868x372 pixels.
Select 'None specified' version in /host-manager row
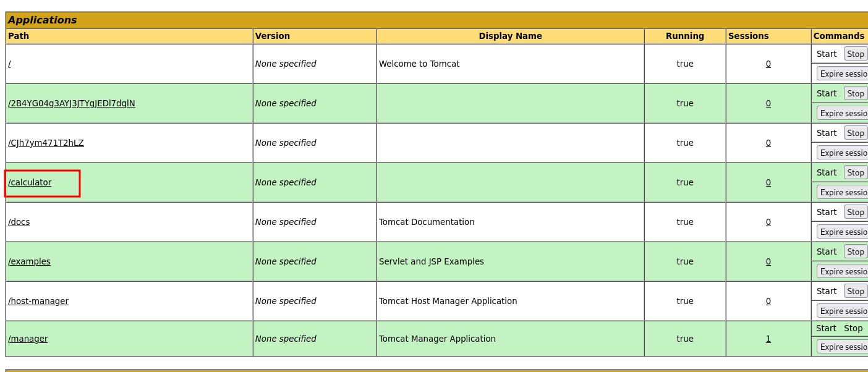[286, 301]
